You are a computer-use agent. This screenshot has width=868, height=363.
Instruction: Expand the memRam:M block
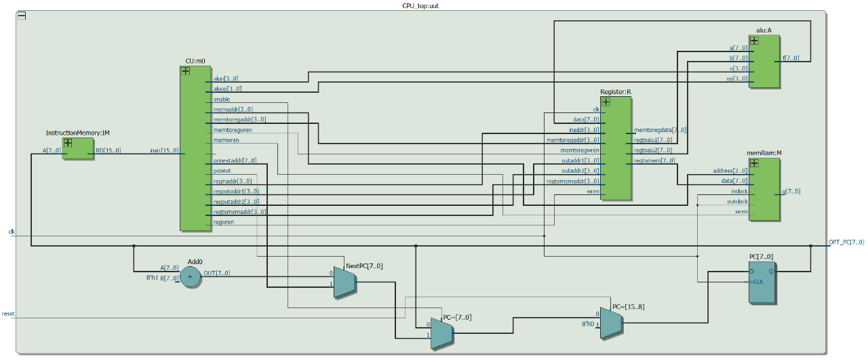pyautogui.click(x=753, y=163)
